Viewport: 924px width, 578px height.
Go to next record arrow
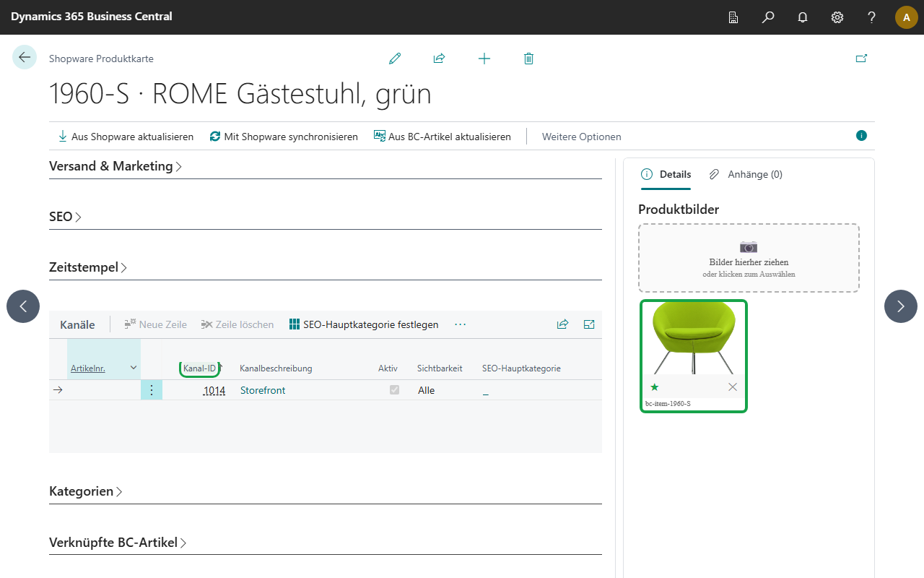click(x=901, y=306)
